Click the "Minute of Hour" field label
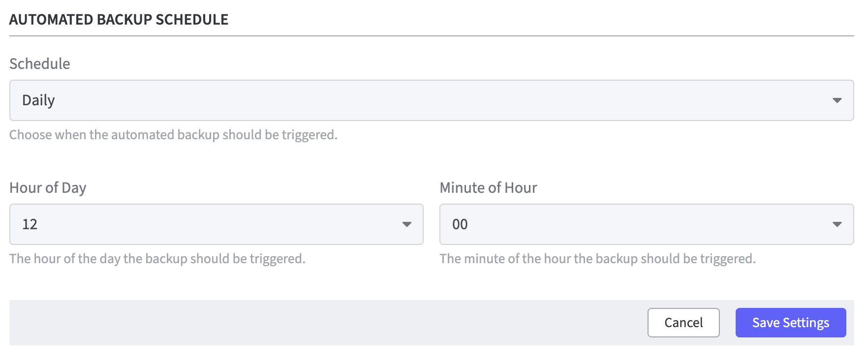 click(488, 188)
